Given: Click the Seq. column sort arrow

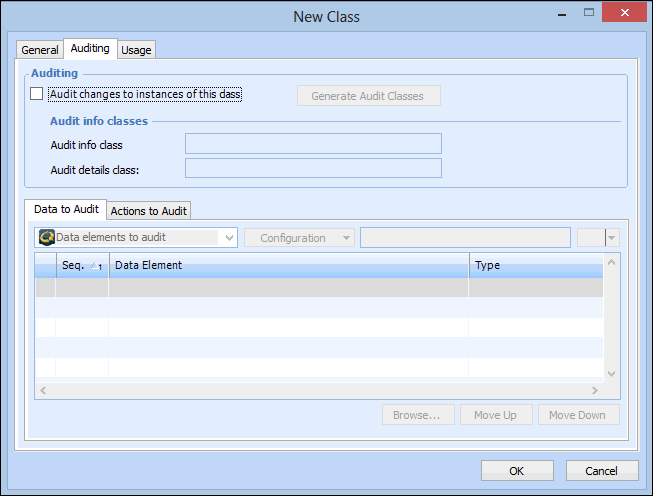Looking at the screenshot, I should click(x=96, y=266).
